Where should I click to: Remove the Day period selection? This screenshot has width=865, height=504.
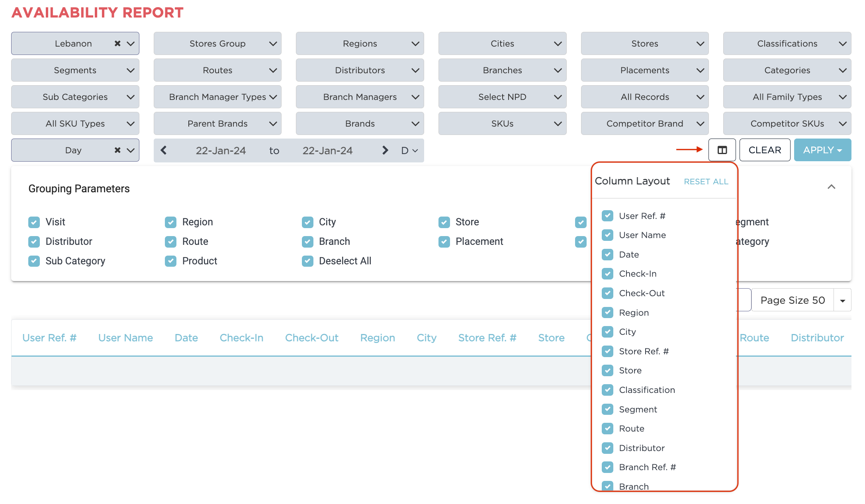tap(117, 150)
